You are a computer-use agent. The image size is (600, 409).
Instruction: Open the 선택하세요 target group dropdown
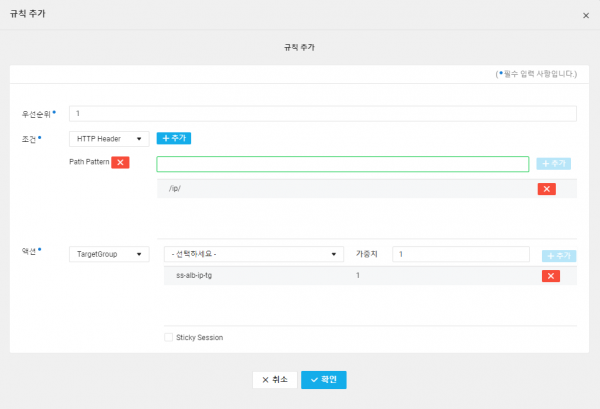254,254
